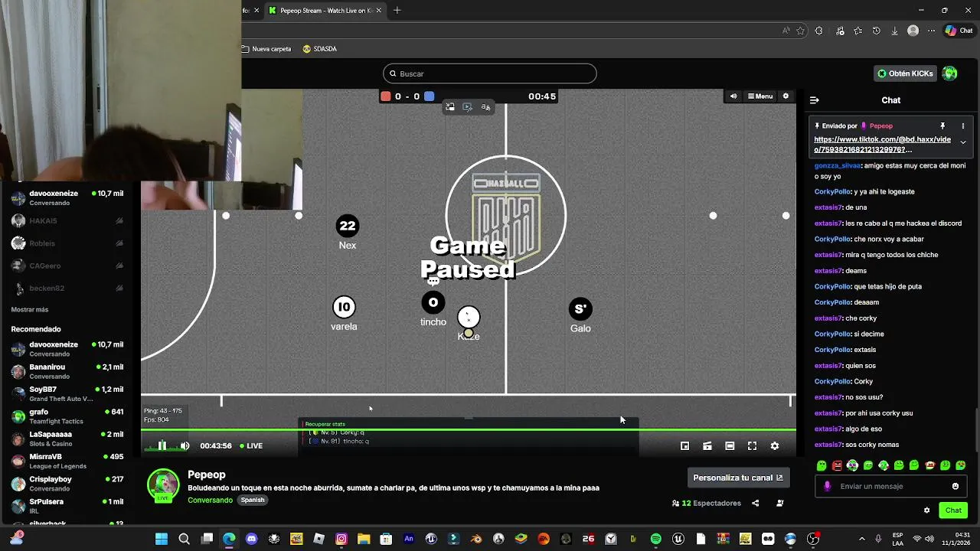Mute the Kick player volume
Screen dimensions: 980x551
tap(185, 445)
